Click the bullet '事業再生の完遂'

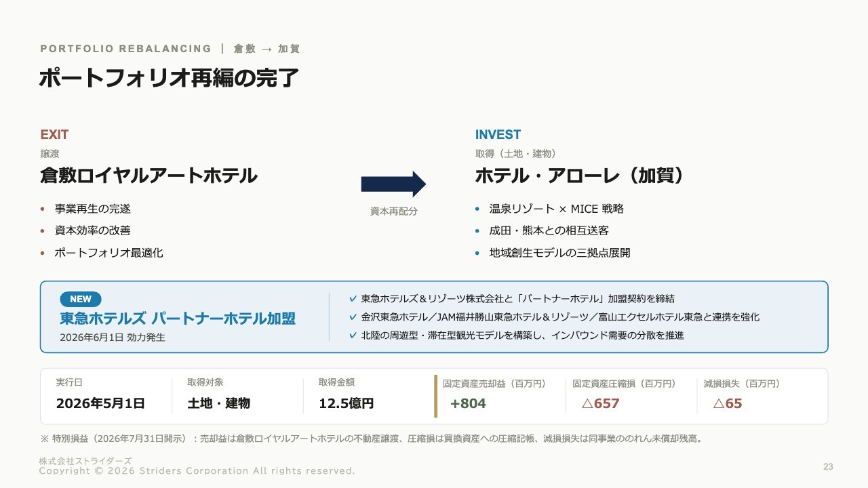click(93, 209)
